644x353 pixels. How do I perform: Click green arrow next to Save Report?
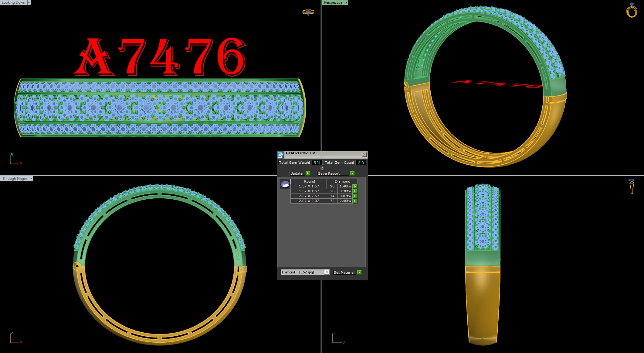(x=352, y=173)
